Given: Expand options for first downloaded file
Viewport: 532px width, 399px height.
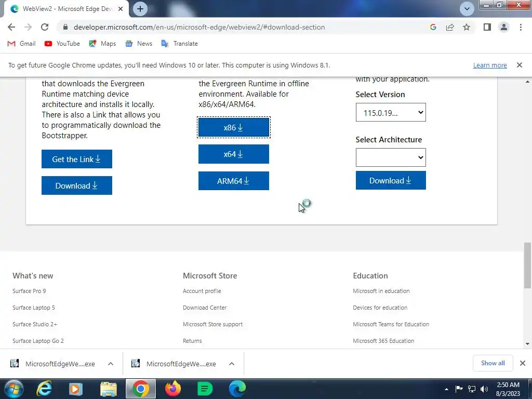Looking at the screenshot, I should tap(111, 364).
